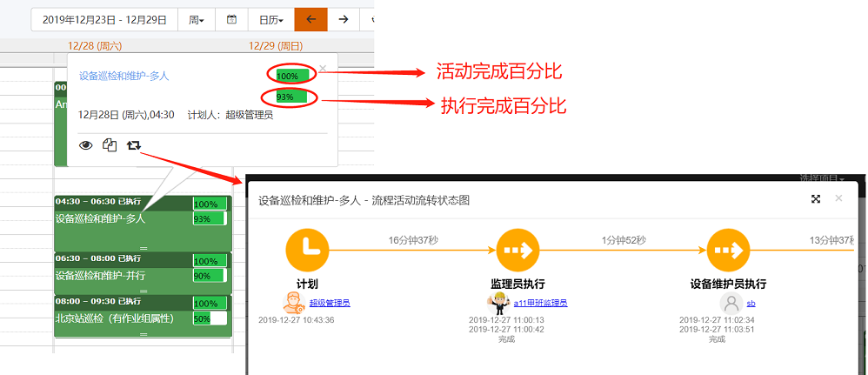
Task: Click the calendar date picker icon
Action: click(231, 19)
